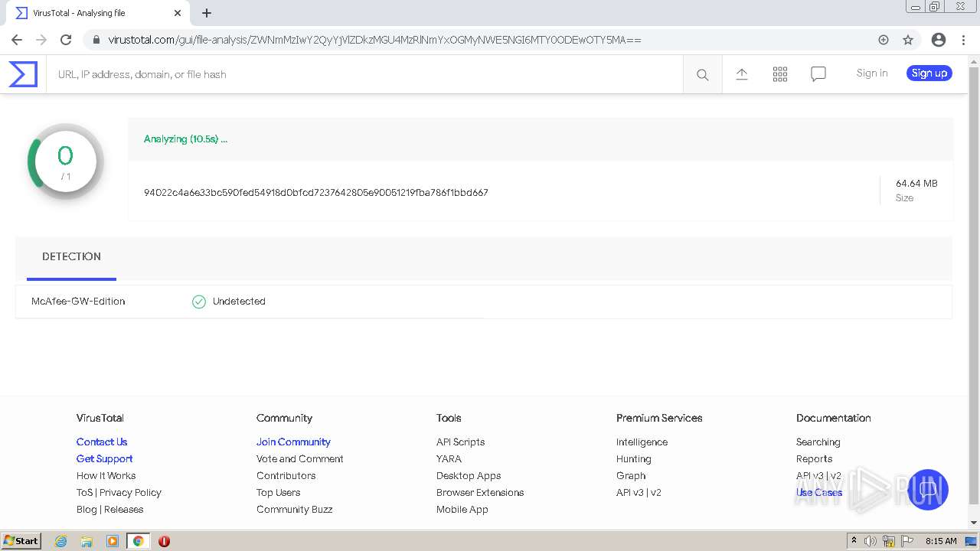The width and height of the screenshot is (980, 551).
Task: Click the Sign up button
Action: [929, 73]
